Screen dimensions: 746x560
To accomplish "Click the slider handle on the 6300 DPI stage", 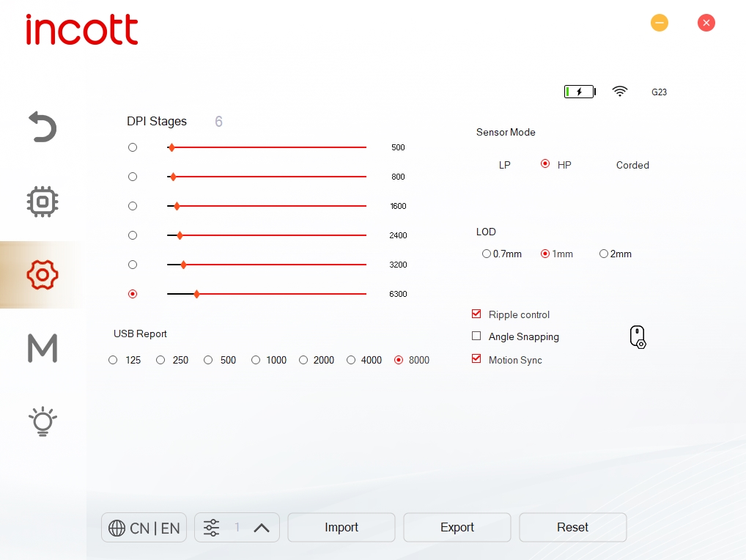I will point(196,294).
